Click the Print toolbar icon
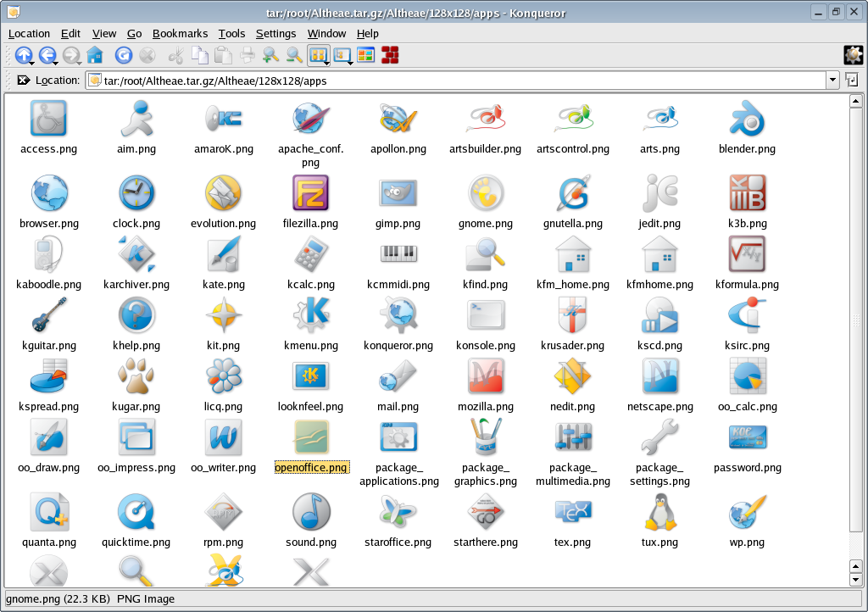 point(248,55)
